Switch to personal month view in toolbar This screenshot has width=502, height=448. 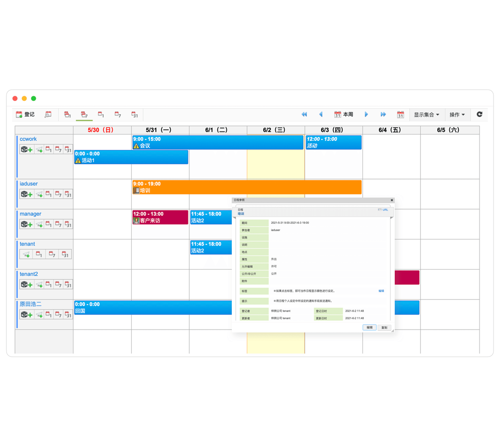click(x=134, y=114)
